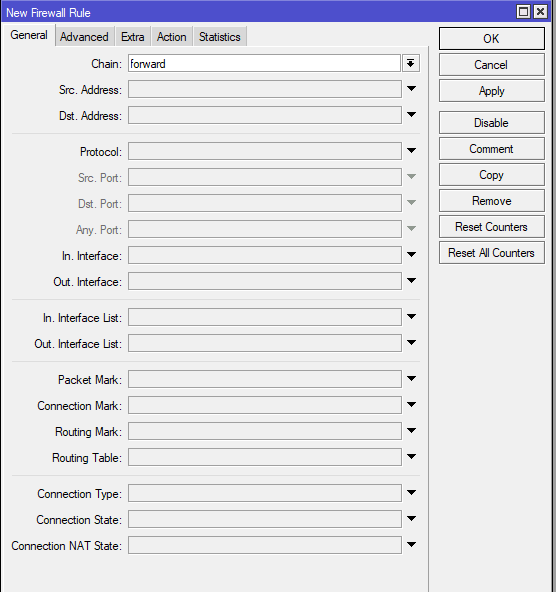Expand the Dst. Address field
Image resolution: width=556 pixels, height=592 pixels.
click(411, 115)
